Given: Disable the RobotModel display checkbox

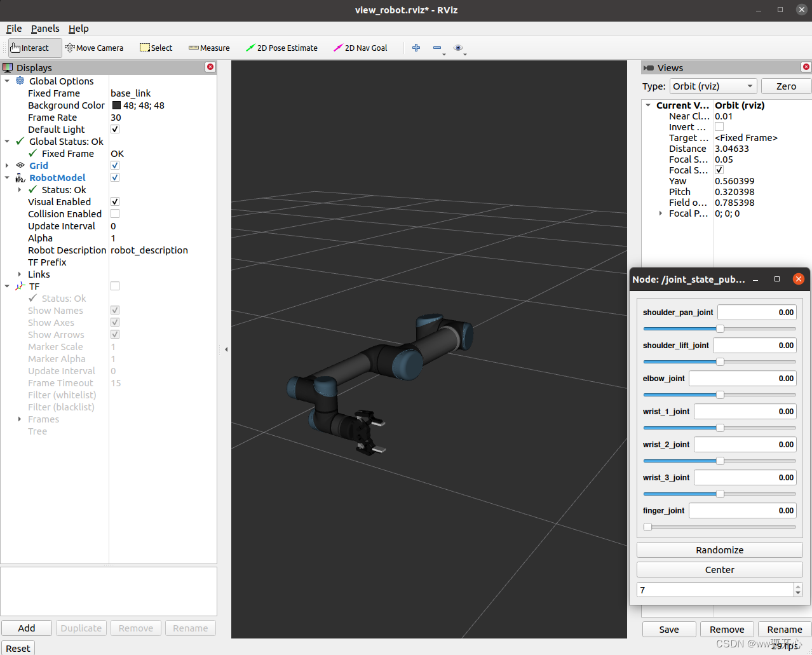Looking at the screenshot, I should 115,177.
